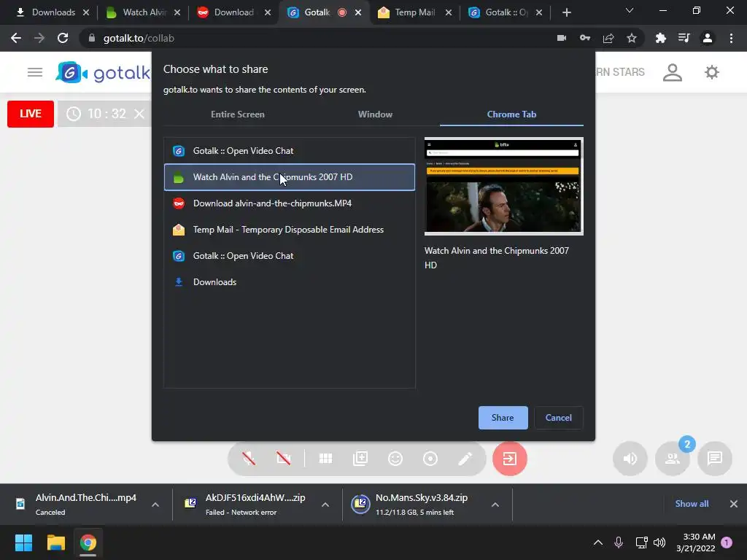This screenshot has height=560, width=747.
Task: Click the notification badge in system tray
Action: tap(727, 542)
